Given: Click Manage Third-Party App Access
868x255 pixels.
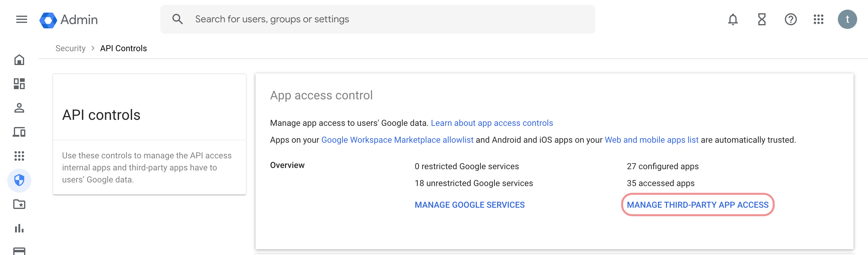Looking at the screenshot, I should pyautogui.click(x=697, y=205).
